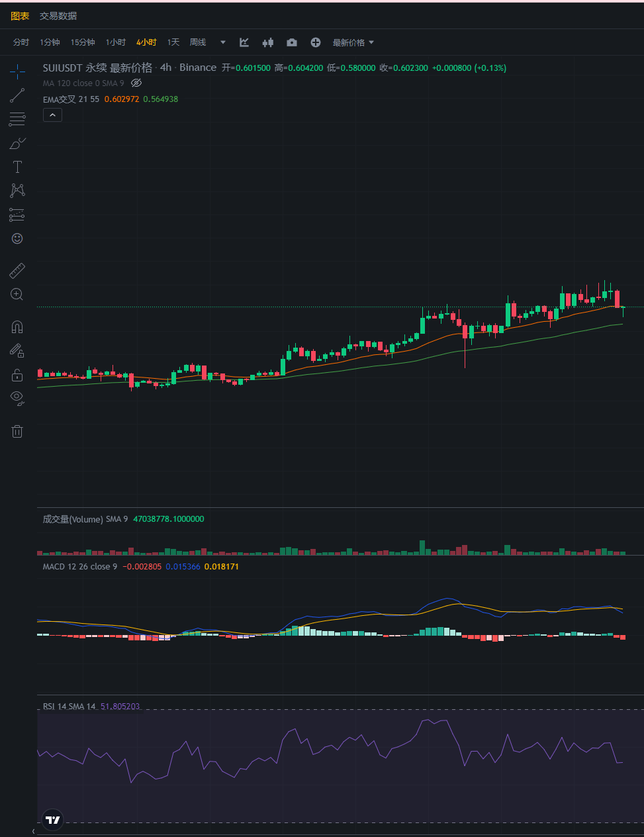Image resolution: width=644 pixels, height=837 pixels.
Task: Toggle the lock all drawings switch
Action: (x=17, y=374)
